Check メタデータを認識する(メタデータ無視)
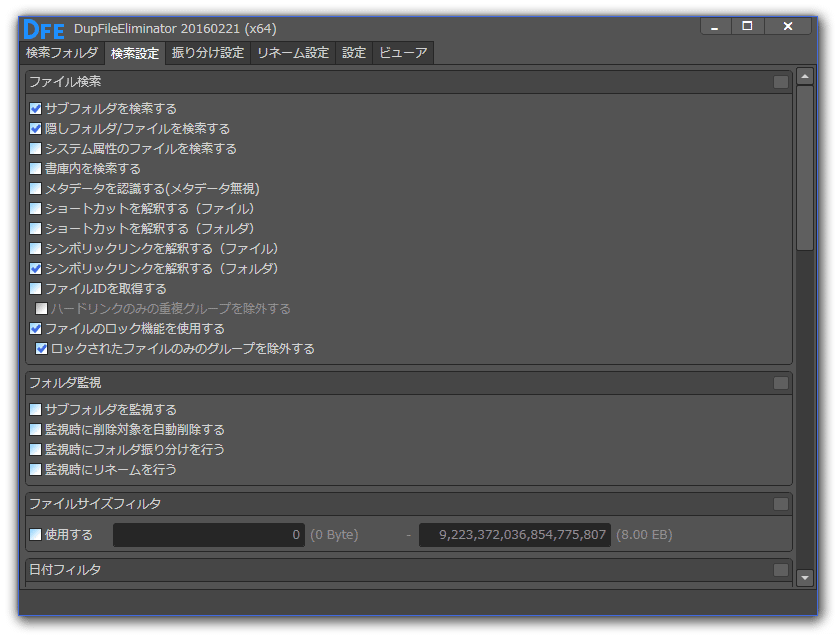The width and height of the screenshot is (838, 637). [36, 189]
